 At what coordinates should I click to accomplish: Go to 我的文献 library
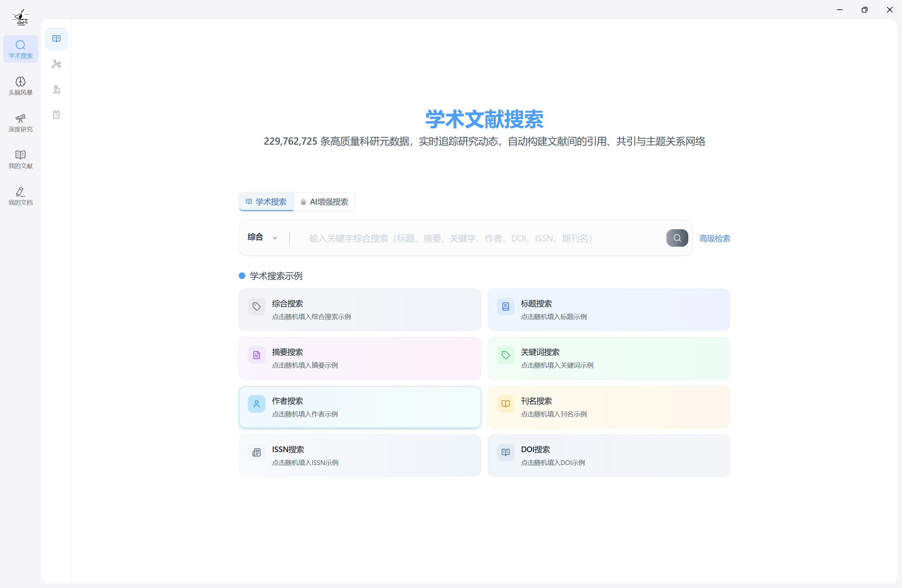(20, 159)
